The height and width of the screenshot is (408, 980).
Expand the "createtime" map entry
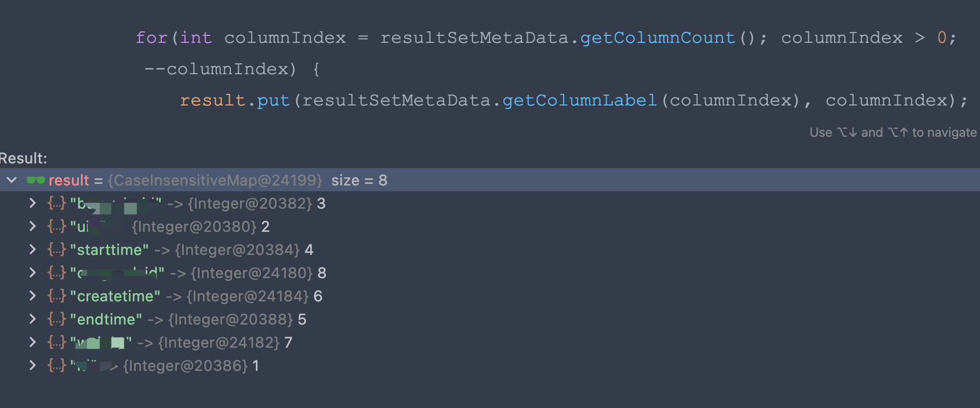[33, 296]
